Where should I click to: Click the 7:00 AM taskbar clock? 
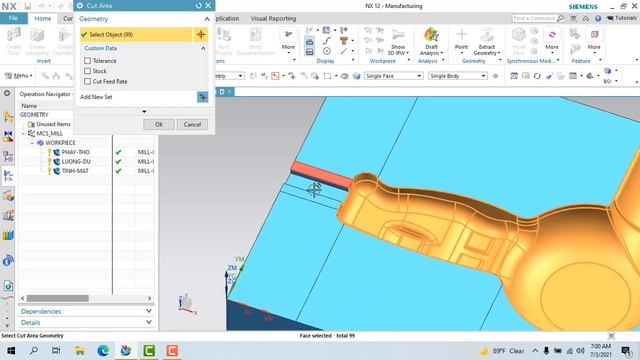pyautogui.click(x=601, y=346)
